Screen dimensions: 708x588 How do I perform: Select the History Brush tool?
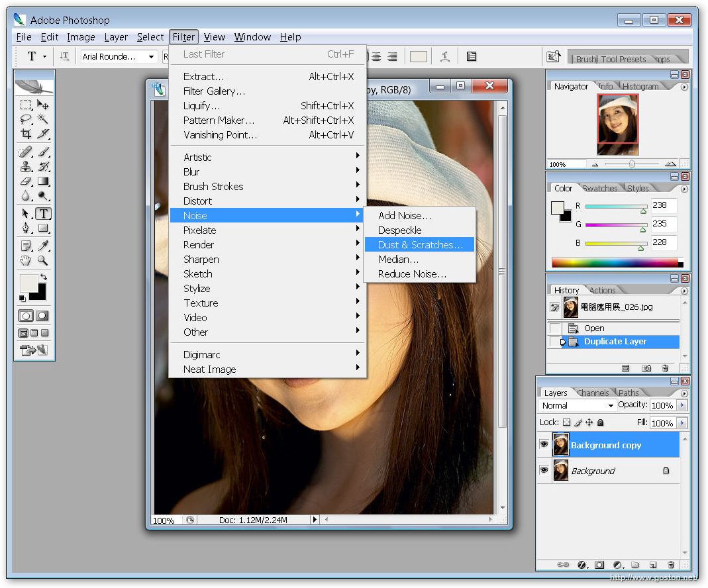click(x=43, y=166)
